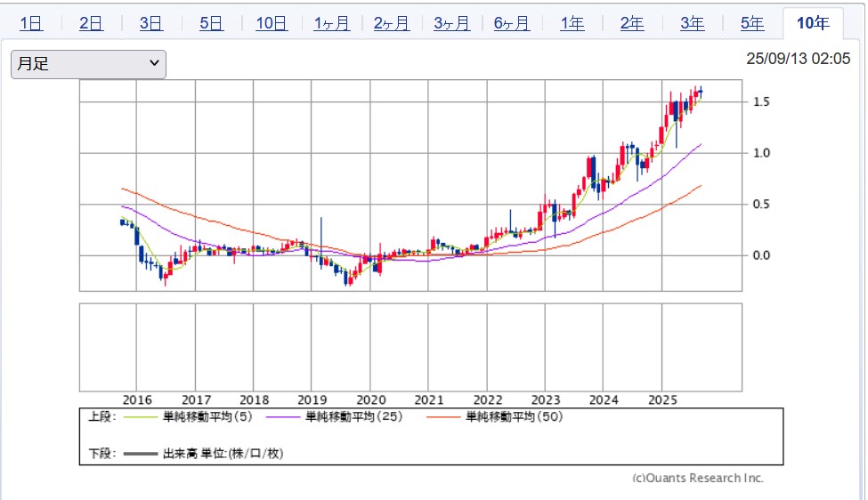Select the 2日 period tab
The image size is (868, 500).
tap(91, 23)
